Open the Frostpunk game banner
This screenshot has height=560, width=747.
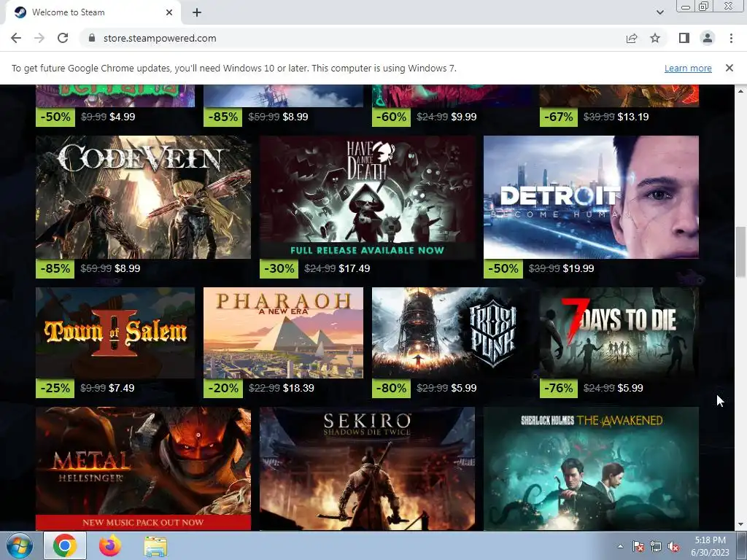coord(452,332)
